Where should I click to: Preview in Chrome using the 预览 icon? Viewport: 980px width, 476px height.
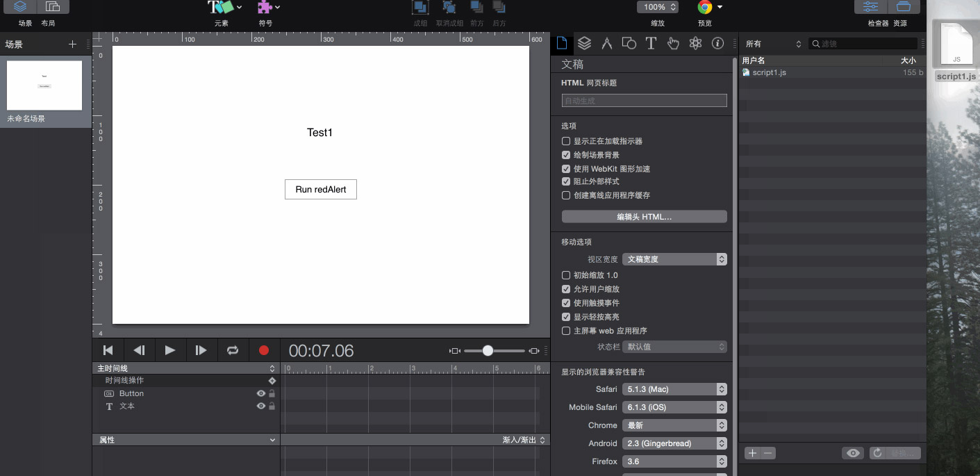705,8
